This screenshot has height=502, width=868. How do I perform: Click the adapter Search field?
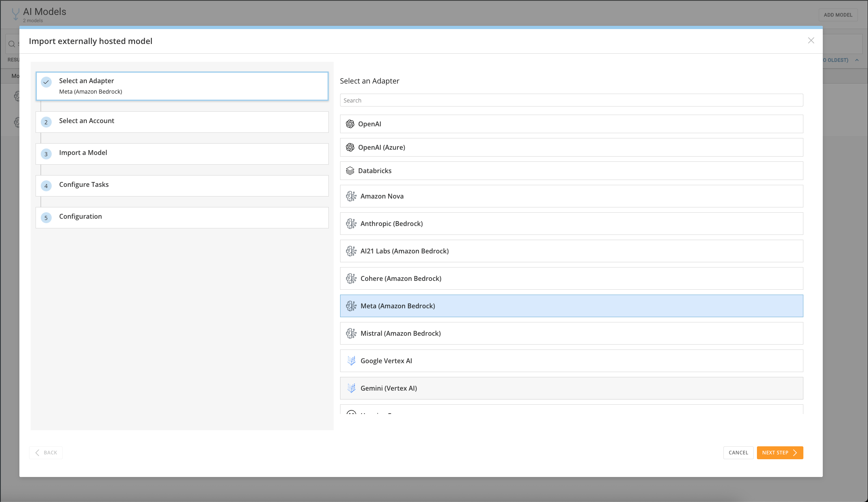[572, 100]
